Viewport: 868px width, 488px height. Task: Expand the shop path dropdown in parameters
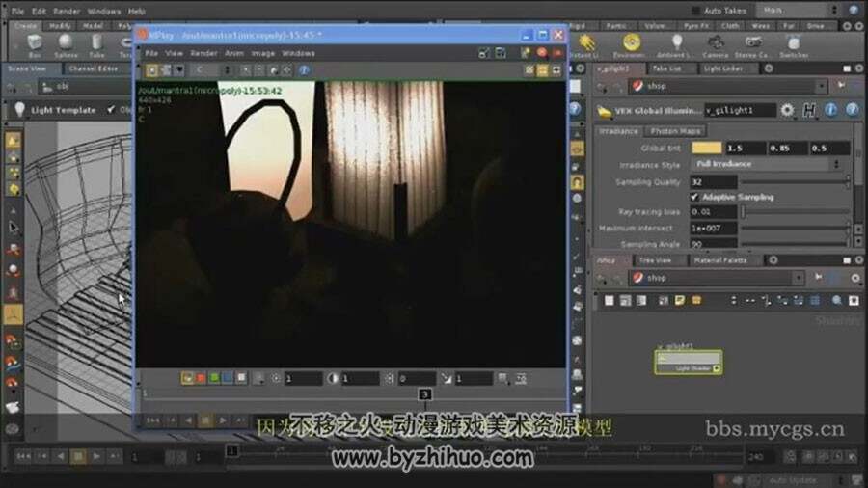(x=822, y=86)
